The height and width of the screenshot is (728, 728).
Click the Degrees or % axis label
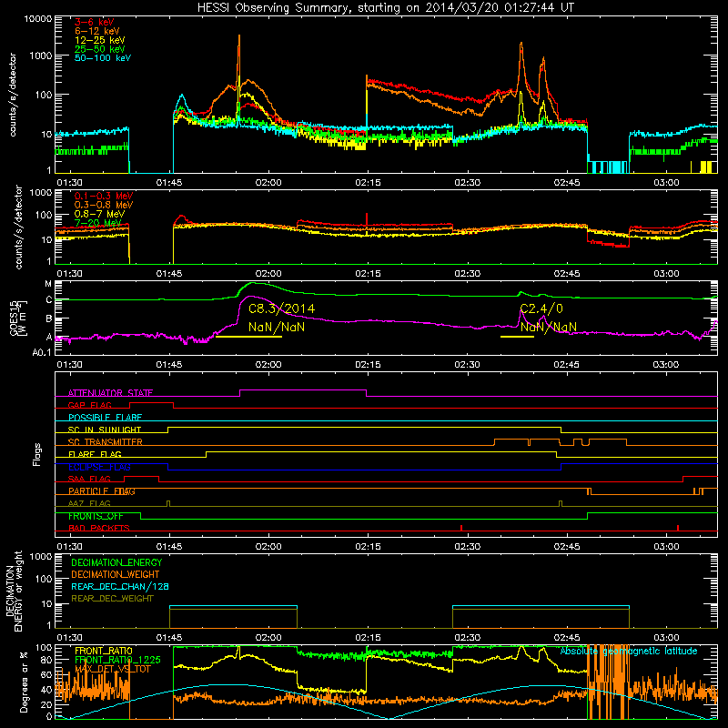click(24, 682)
